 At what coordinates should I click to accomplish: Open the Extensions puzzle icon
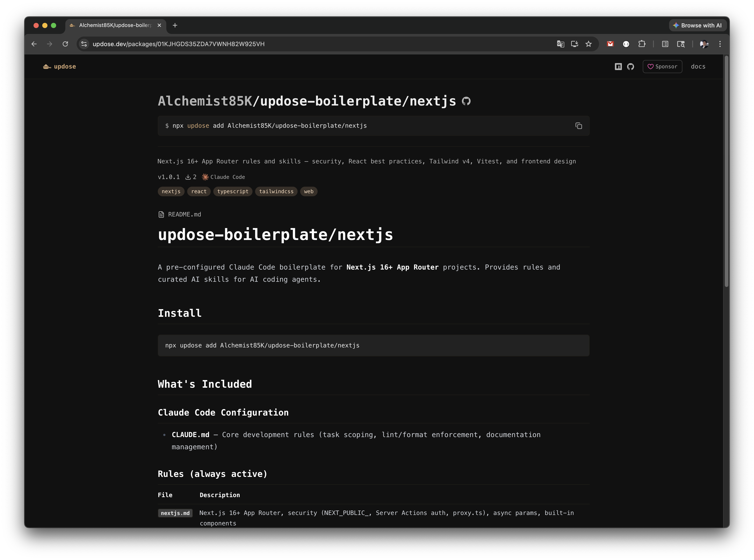pos(642,44)
